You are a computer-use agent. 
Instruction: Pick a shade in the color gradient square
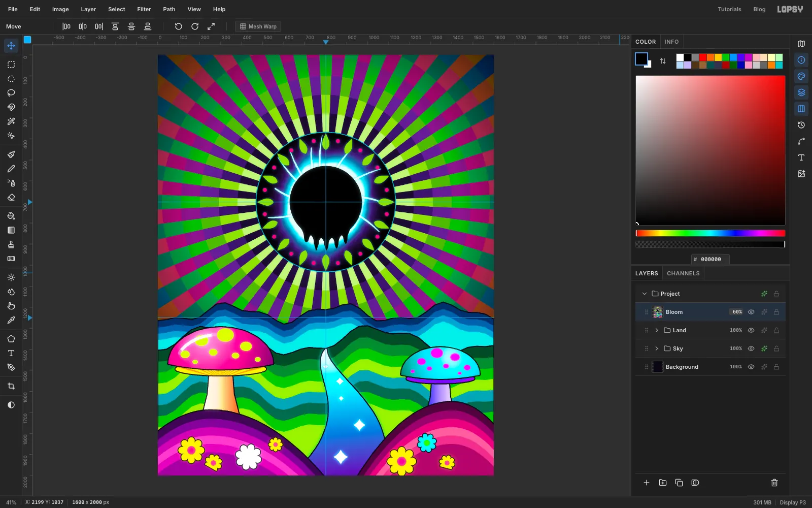pos(710,150)
